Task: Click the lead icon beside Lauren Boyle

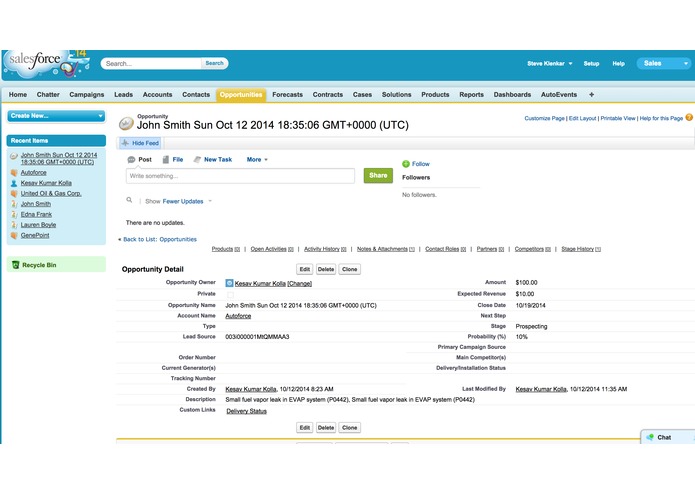Action: pos(14,225)
